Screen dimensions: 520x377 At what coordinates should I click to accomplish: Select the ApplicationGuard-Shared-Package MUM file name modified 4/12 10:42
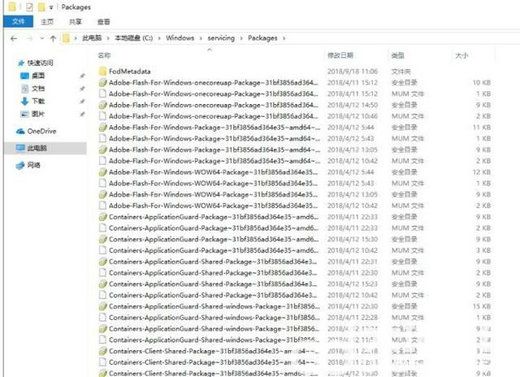[x=213, y=295]
